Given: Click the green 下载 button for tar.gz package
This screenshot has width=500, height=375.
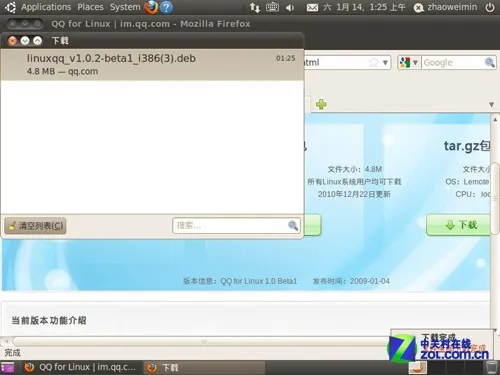Looking at the screenshot, I should tap(458, 225).
